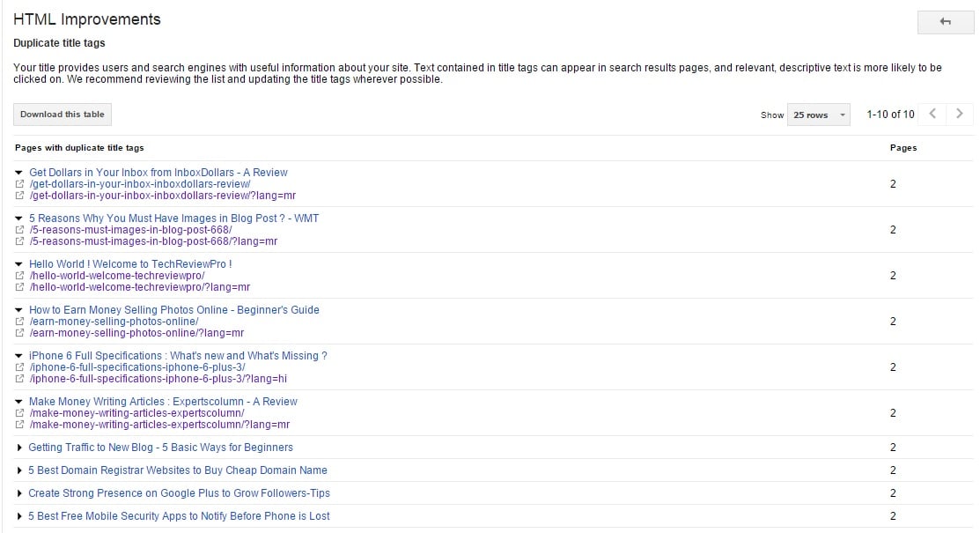Expand Getting Traffic to New Blog row
Image resolution: width=980 pixels, height=533 pixels.
pyautogui.click(x=19, y=448)
